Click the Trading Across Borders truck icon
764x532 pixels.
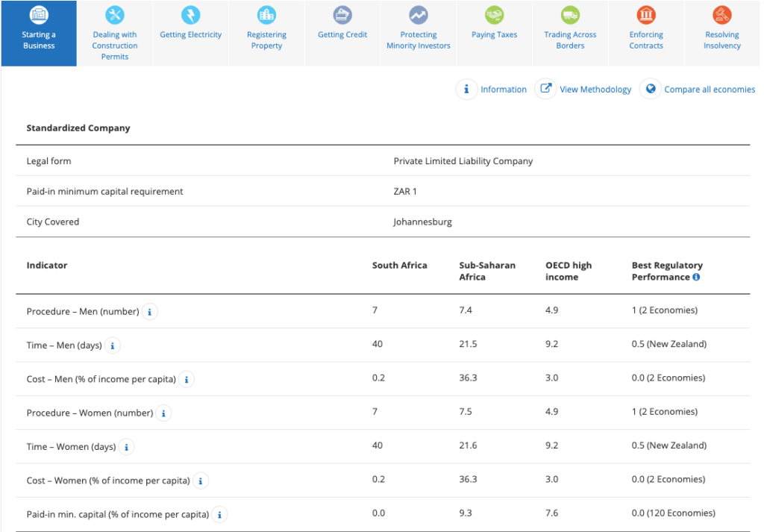[570, 15]
